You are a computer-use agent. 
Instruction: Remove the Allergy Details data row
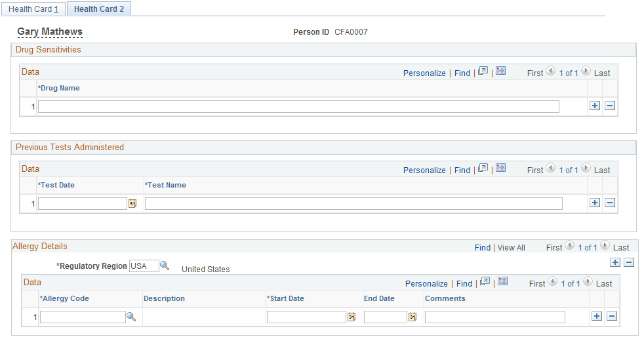pos(612,317)
